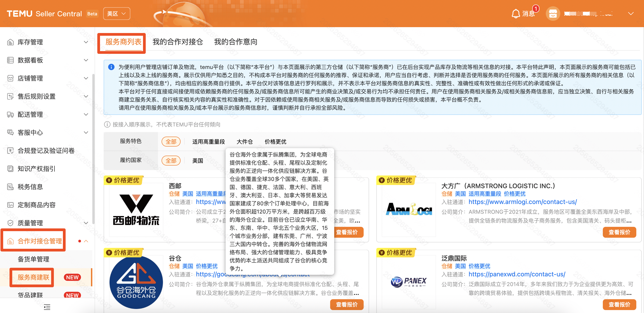Viewport: 644px width, 313px height.
Task: Open 服务商建联 submenu item
Action: [x=33, y=277]
